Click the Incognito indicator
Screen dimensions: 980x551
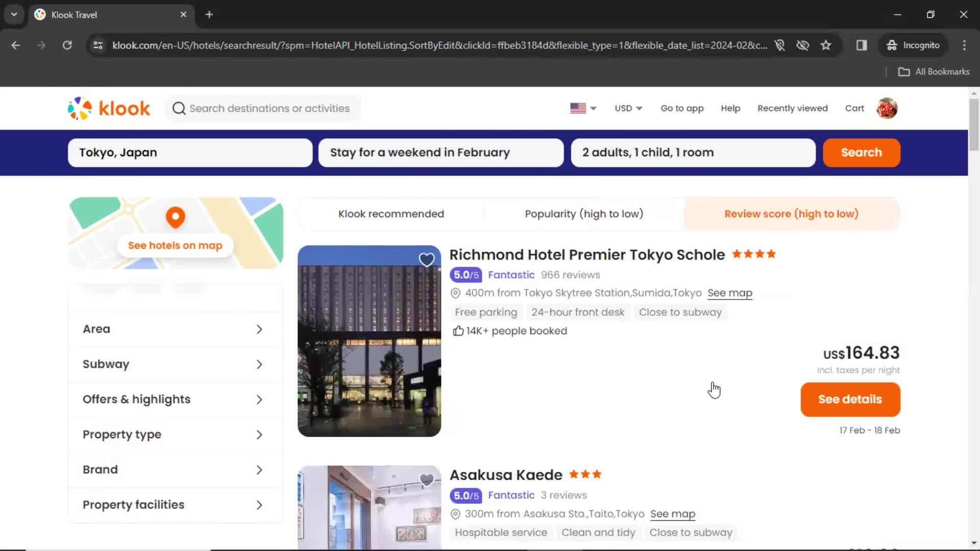point(913,45)
